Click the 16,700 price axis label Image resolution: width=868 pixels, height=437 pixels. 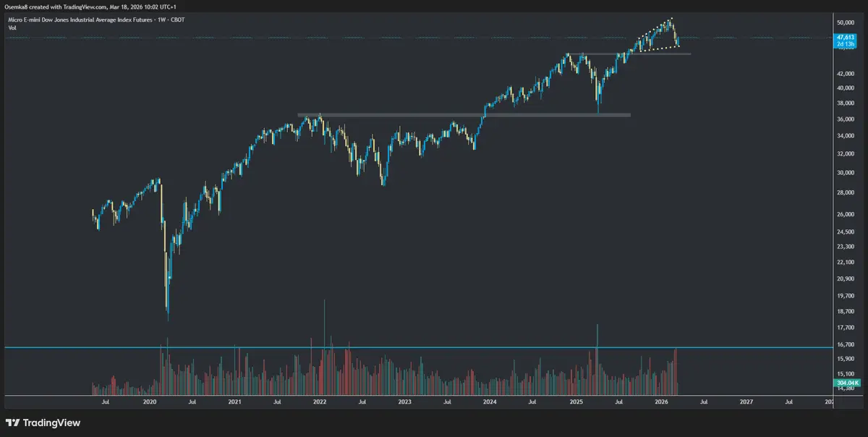click(x=845, y=344)
